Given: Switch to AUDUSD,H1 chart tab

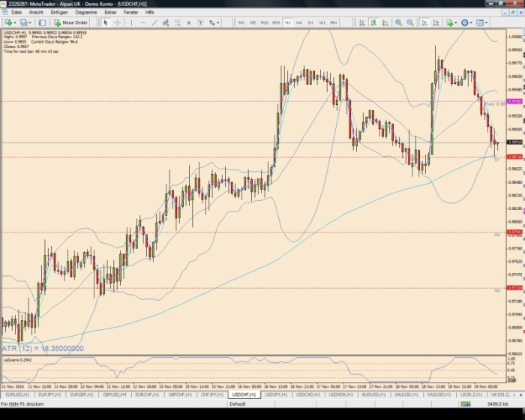Looking at the screenshot, I should click(373, 394).
